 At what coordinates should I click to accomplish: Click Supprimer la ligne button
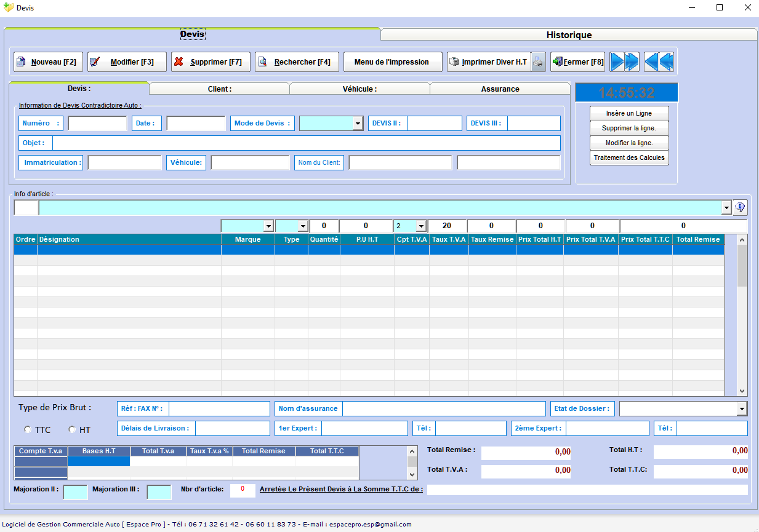coord(629,128)
